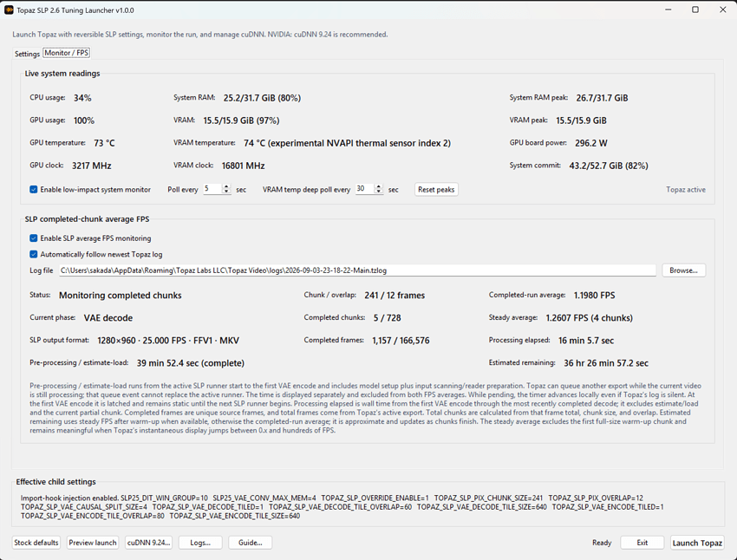Open the Guide... button
This screenshot has height=560, width=737.
pos(250,543)
